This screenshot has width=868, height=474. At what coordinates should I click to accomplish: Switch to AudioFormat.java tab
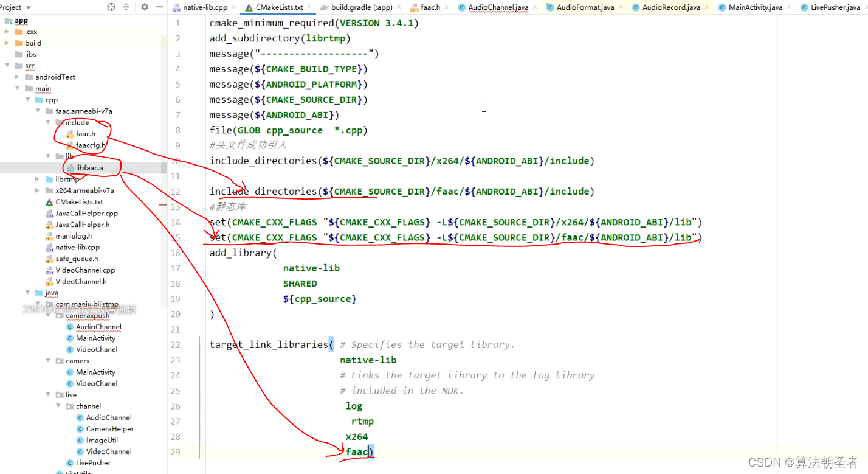pos(585,7)
